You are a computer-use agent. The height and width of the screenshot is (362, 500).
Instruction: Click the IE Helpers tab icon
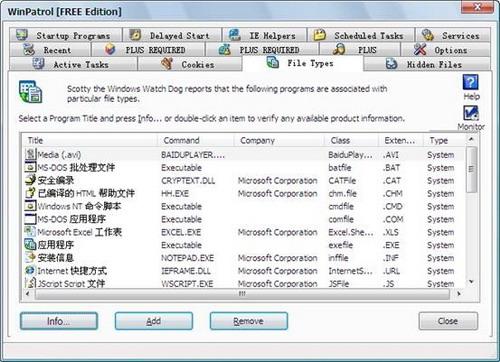(235, 35)
